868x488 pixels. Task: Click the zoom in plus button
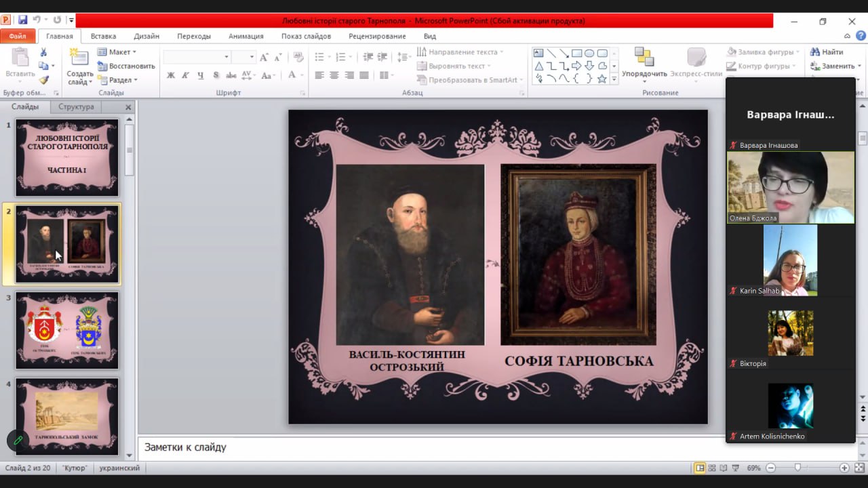[x=844, y=468]
